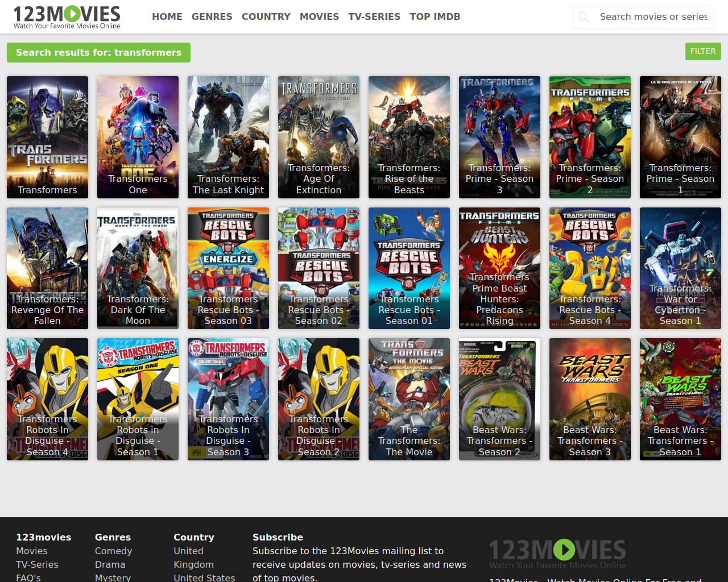The image size is (728, 582).
Task: Open Transformers Rescue Bots - Season 01
Action: tap(409, 268)
